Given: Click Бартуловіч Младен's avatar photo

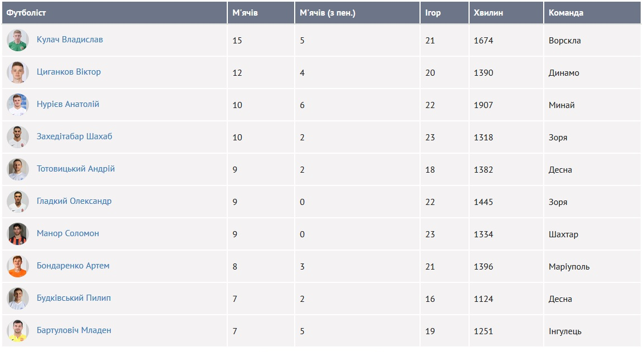Looking at the screenshot, I should click(18, 331).
